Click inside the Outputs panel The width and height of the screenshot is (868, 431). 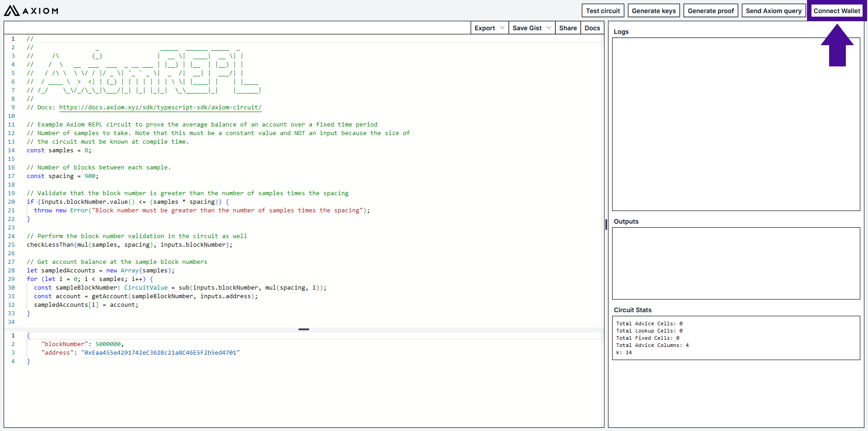(736, 263)
